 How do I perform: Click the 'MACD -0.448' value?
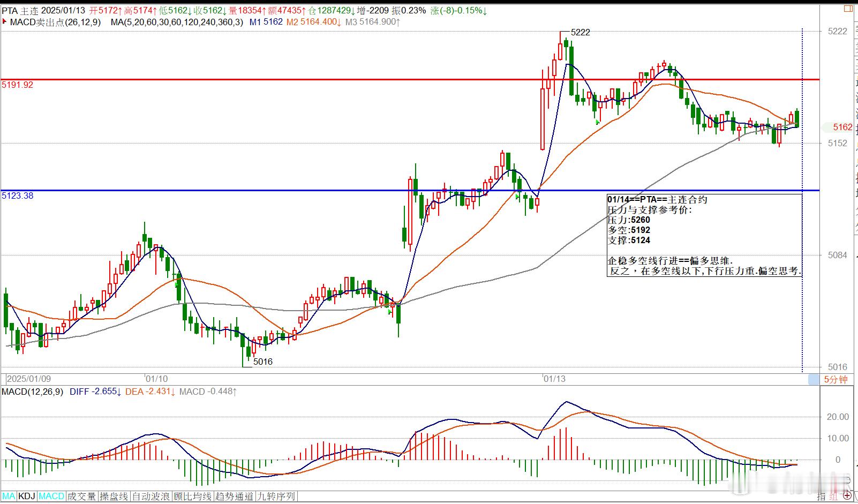[208, 392]
